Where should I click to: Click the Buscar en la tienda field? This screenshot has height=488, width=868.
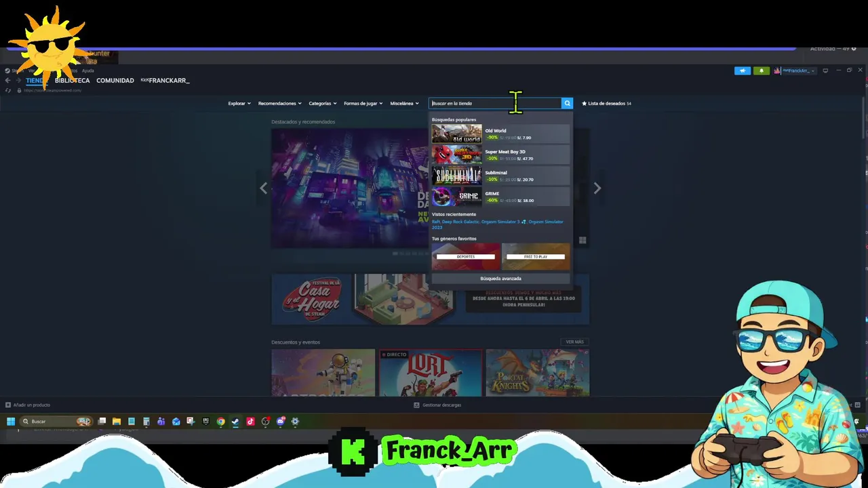pyautogui.click(x=496, y=103)
